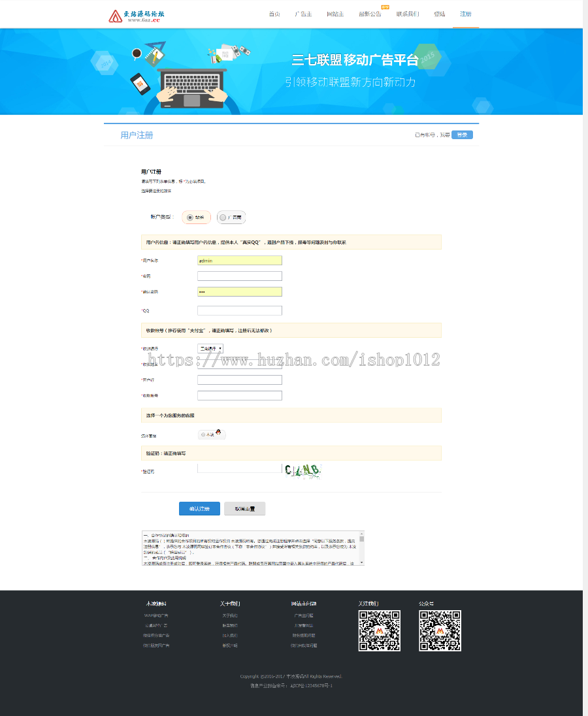The width and height of the screenshot is (588, 716).
Task: Focus the captcha 验证码 input field
Action: click(x=240, y=468)
